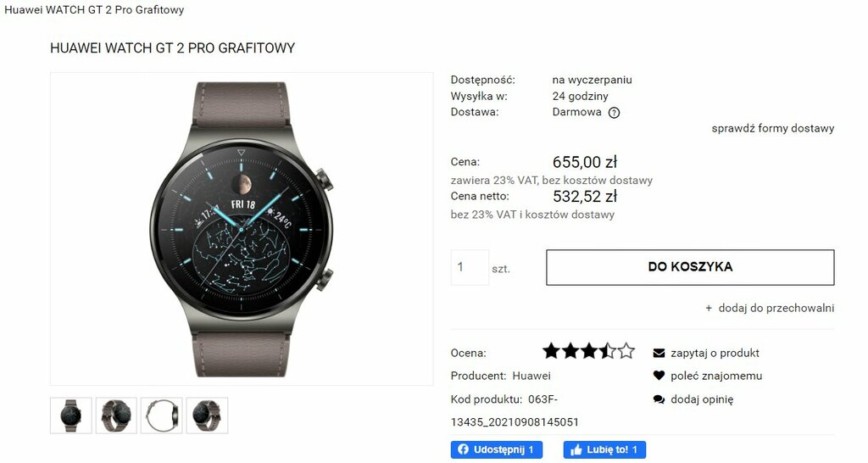Viewport: 868px width, 463px height.
Task: Click the speech bubble icon for dodaj opinię
Action: [659, 399]
